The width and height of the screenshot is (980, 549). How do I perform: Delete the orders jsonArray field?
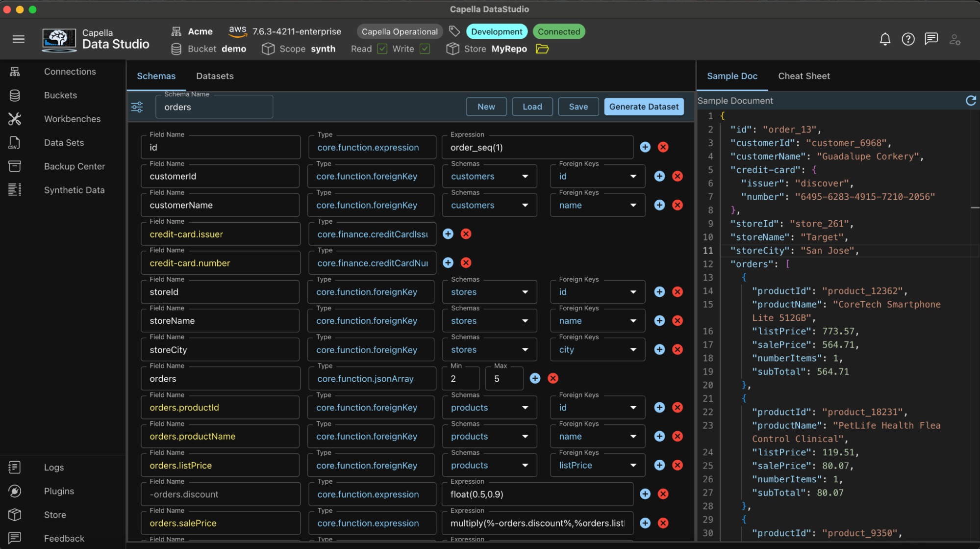click(x=553, y=378)
